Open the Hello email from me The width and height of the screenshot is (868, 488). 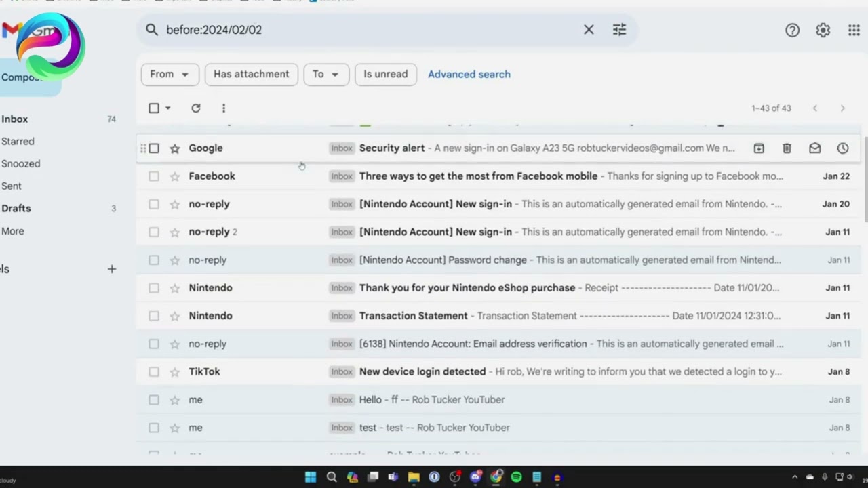click(499, 400)
